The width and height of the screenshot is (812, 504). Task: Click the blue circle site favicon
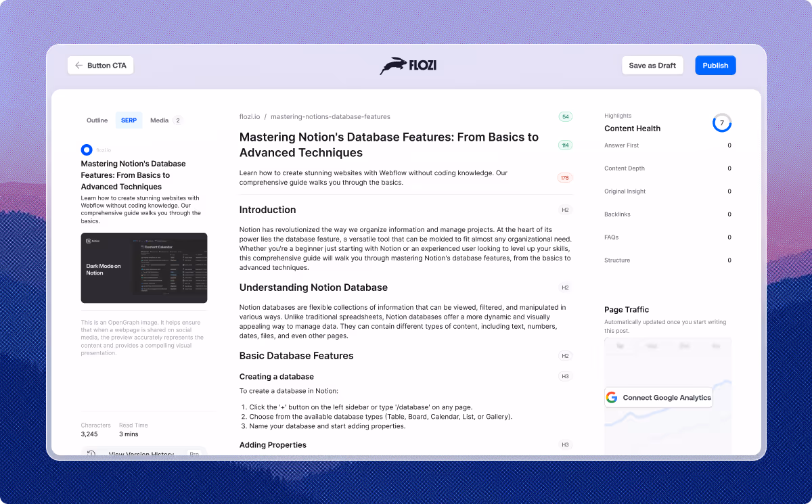[87, 150]
